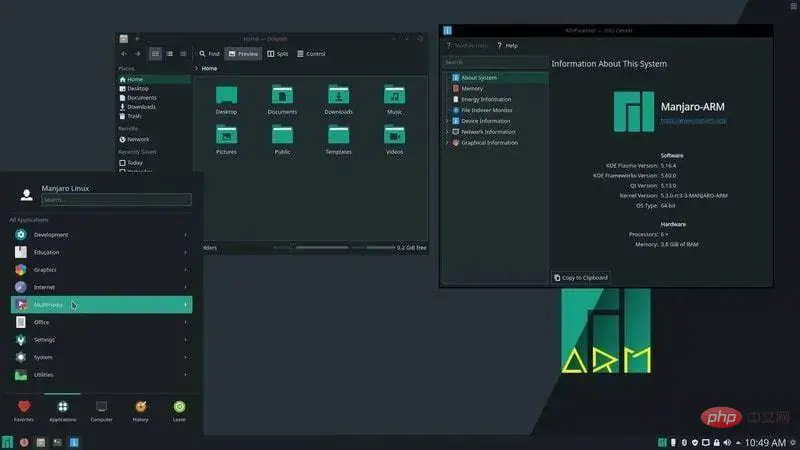
Task: Select Memory in Info Center list
Action: tap(495, 88)
